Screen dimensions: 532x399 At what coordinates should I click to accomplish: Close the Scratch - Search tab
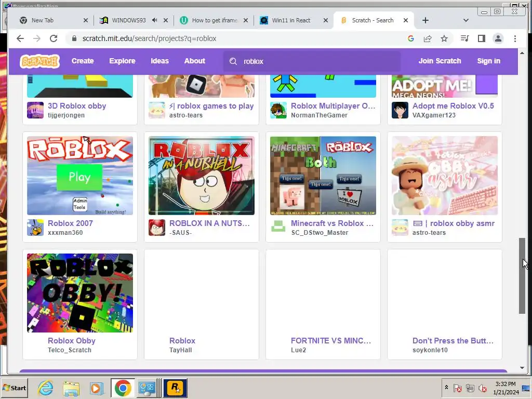coord(405,20)
